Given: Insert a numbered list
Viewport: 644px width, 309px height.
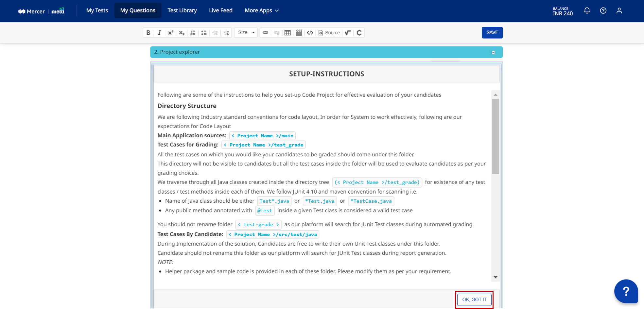Looking at the screenshot, I should coord(193,33).
